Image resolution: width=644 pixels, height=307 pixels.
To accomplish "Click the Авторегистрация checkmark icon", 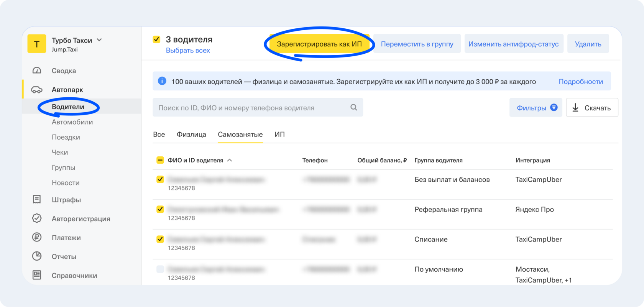I will 37,218.
